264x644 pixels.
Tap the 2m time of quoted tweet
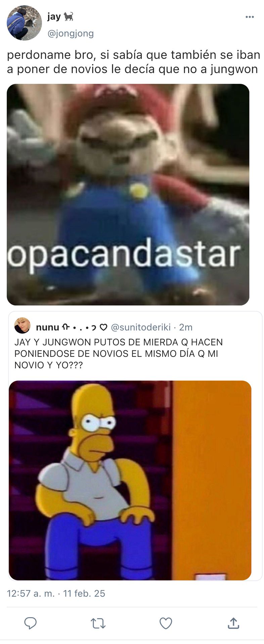coord(186,327)
